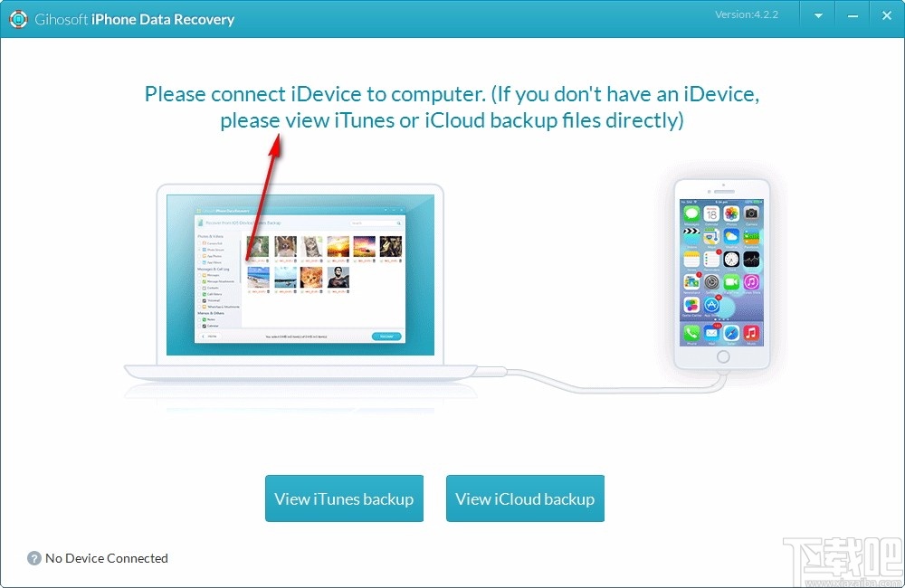Click the Gihosoft lifebuoy logo icon
The image size is (905, 588).
point(18,18)
